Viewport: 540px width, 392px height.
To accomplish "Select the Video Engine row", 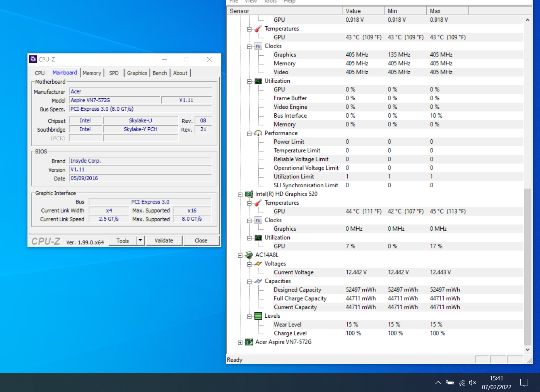I will (375, 107).
